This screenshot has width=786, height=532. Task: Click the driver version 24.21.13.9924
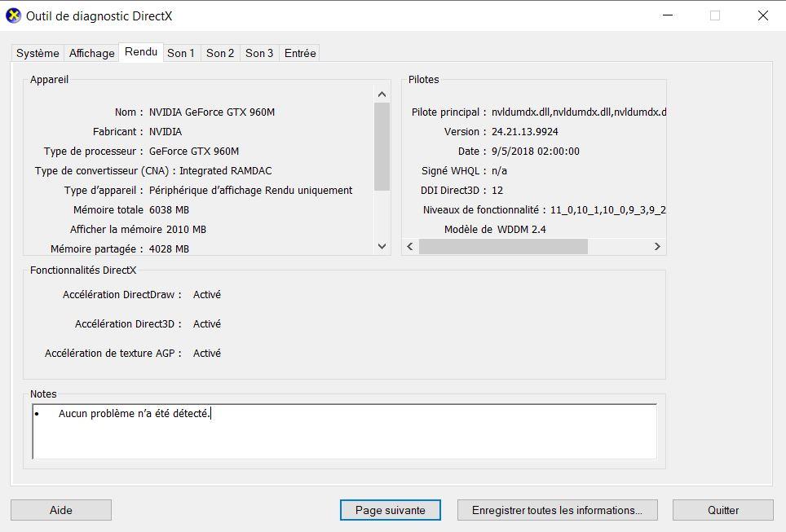(525, 132)
